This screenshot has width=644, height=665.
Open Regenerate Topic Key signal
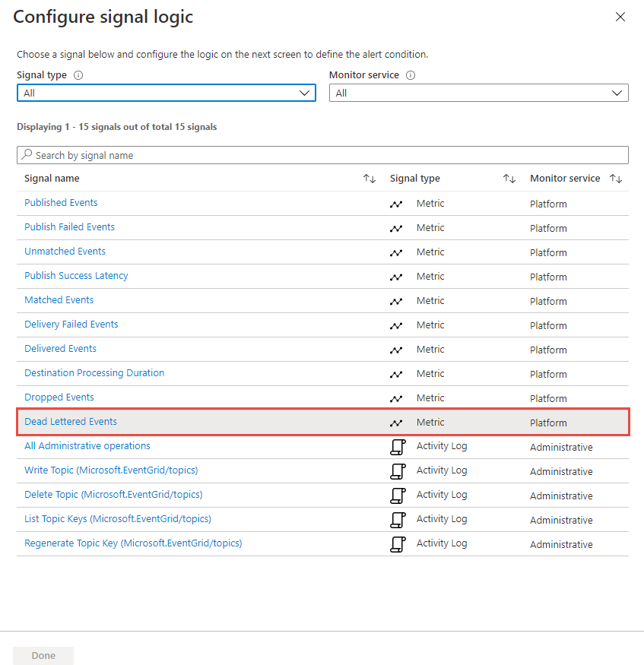click(133, 543)
